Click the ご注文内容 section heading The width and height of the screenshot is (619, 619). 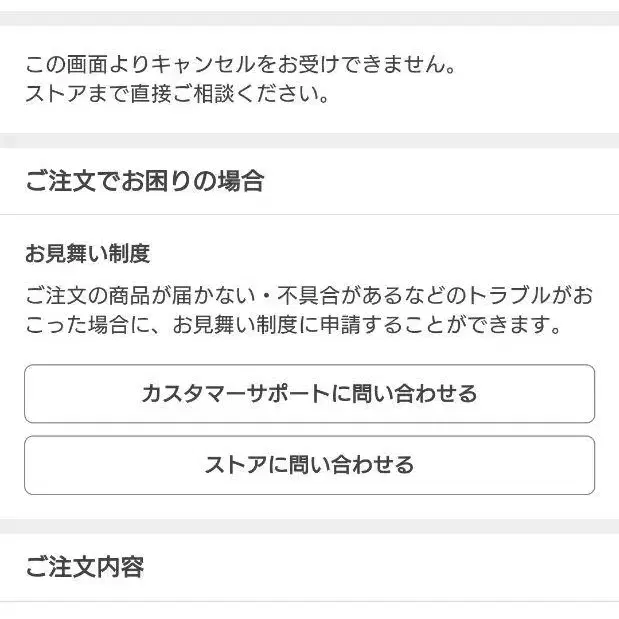tap(85, 567)
